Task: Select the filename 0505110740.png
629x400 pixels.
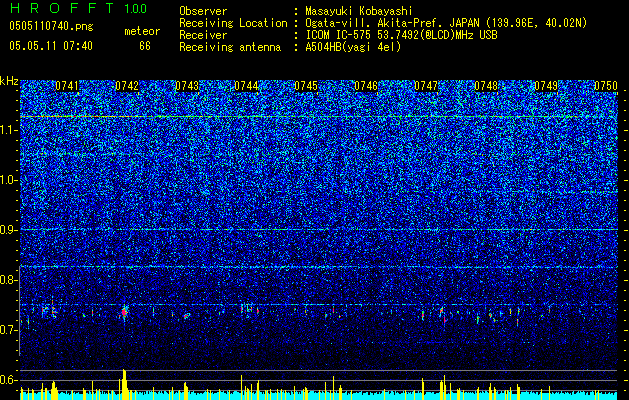Action: click(51, 26)
